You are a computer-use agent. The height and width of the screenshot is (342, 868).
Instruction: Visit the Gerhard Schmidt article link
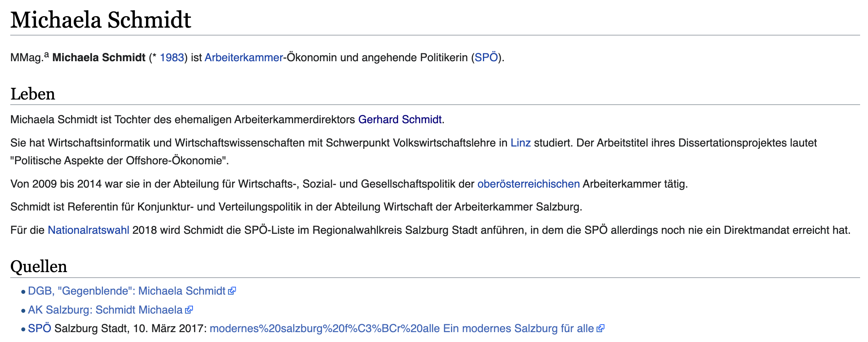pos(400,120)
